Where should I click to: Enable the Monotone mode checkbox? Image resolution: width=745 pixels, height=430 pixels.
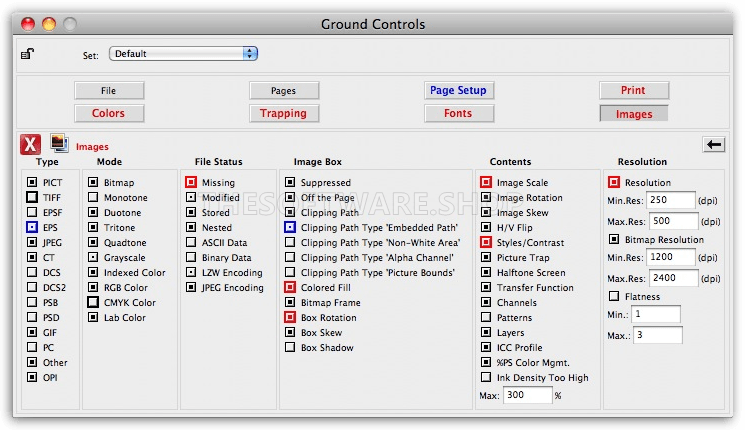click(93, 197)
